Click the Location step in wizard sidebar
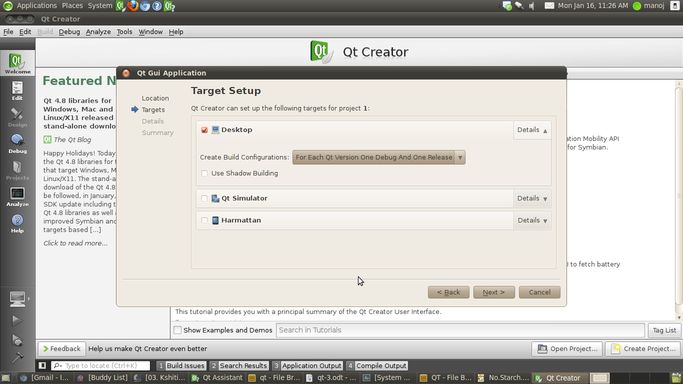Viewport: 683px width, 384px height. (x=155, y=98)
